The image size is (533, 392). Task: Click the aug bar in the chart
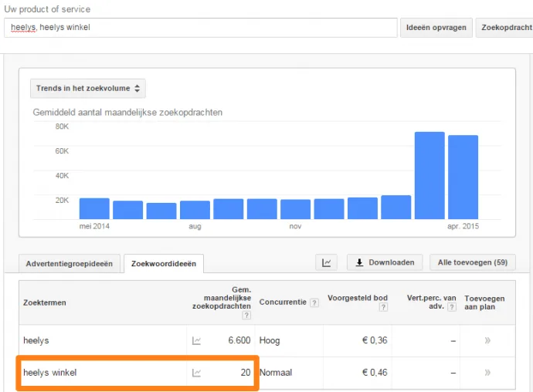click(195, 210)
